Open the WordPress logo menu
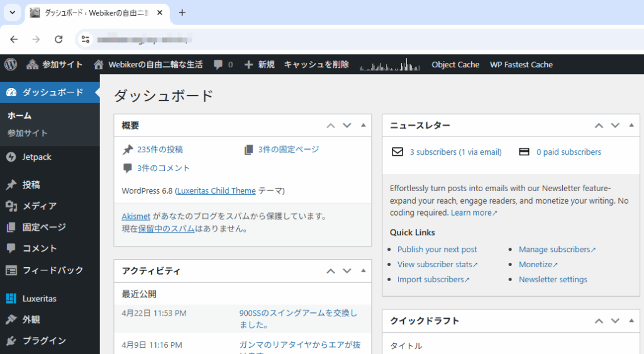 [11, 65]
